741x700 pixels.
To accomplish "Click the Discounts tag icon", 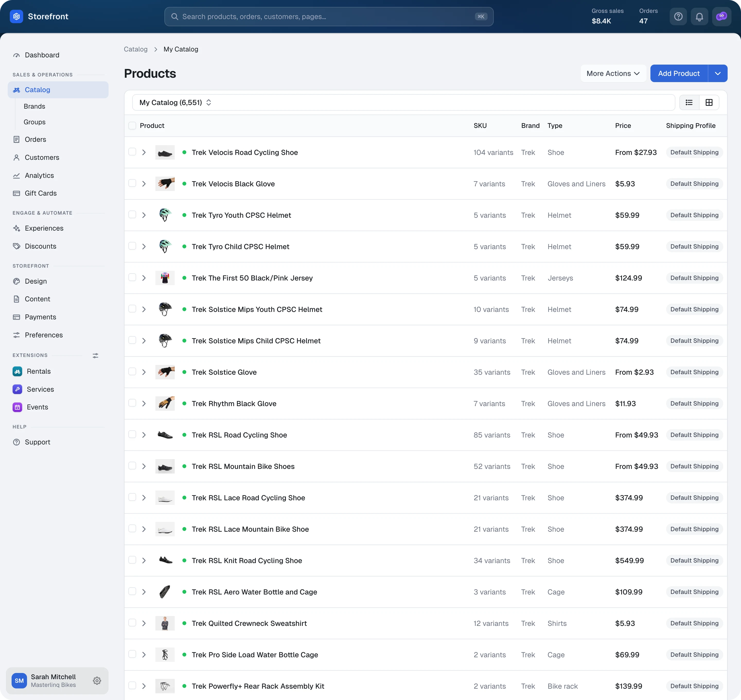I will pos(16,246).
